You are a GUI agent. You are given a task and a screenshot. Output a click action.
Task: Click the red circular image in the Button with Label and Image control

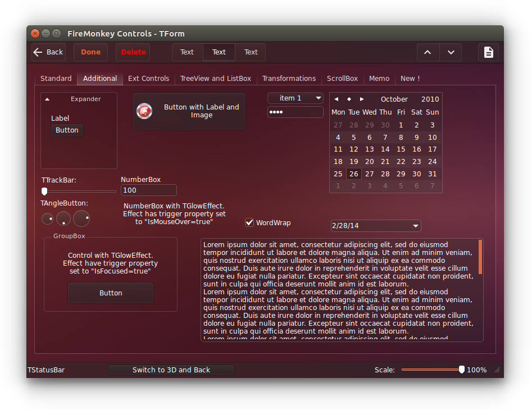(x=144, y=111)
